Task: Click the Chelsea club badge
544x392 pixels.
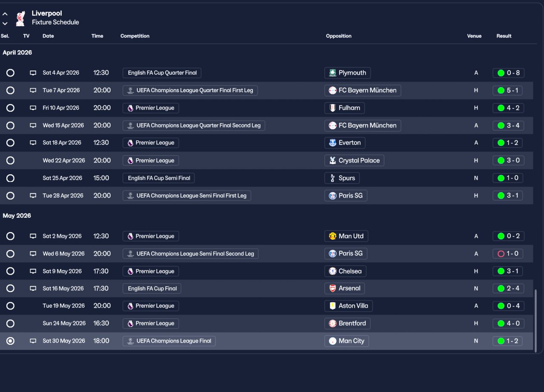Action: pyautogui.click(x=333, y=271)
